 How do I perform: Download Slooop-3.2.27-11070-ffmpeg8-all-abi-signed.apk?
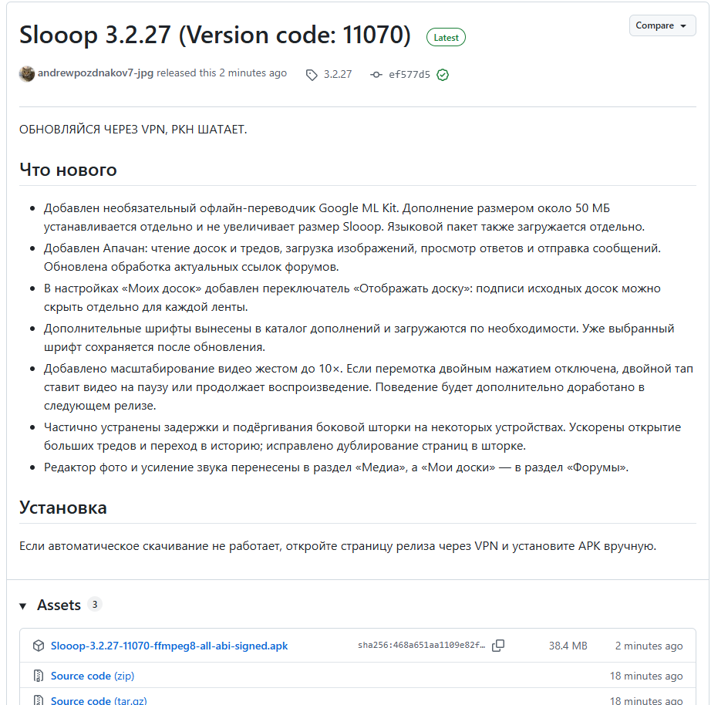pos(169,646)
